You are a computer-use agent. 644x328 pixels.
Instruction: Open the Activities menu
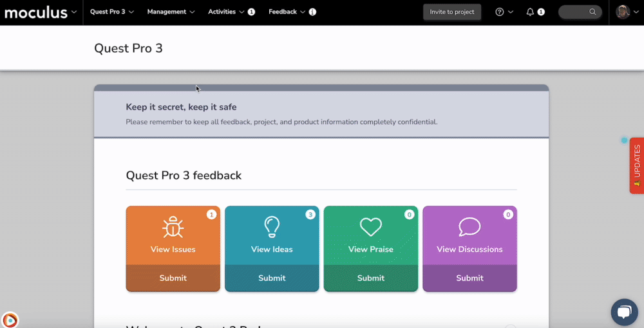[226, 12]
